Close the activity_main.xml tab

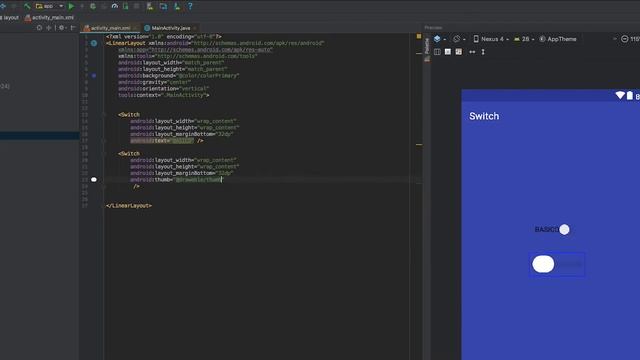[x=136, y=28]
